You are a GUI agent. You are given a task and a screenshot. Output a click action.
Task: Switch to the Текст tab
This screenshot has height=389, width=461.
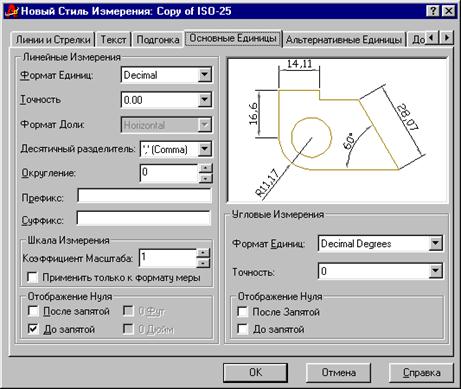[113, 40]
